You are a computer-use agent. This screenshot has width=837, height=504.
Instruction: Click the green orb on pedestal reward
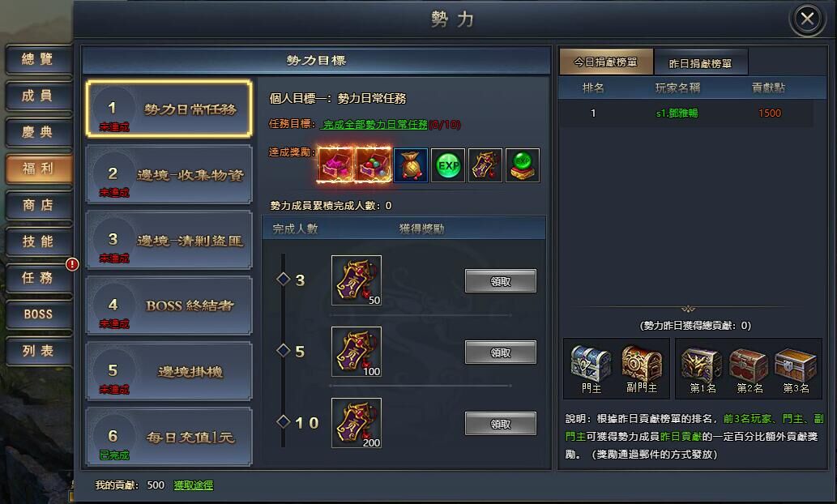pos(523,165)
